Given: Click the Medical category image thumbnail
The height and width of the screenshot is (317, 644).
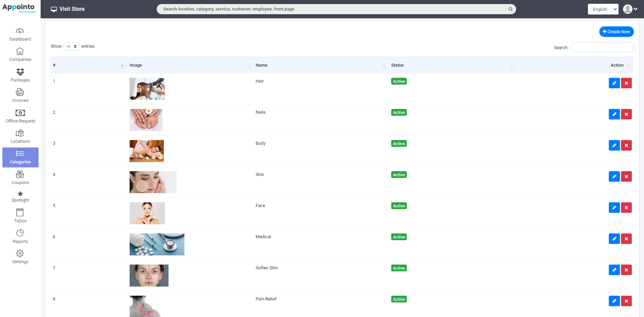Looking at the screenshot, I should 157,244.
